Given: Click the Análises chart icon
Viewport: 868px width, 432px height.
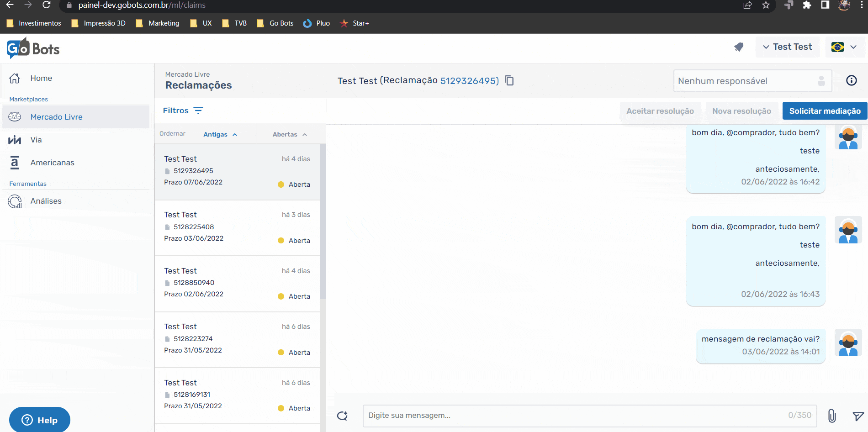Looking at the screenshot, I should click(x=15, y=201).
